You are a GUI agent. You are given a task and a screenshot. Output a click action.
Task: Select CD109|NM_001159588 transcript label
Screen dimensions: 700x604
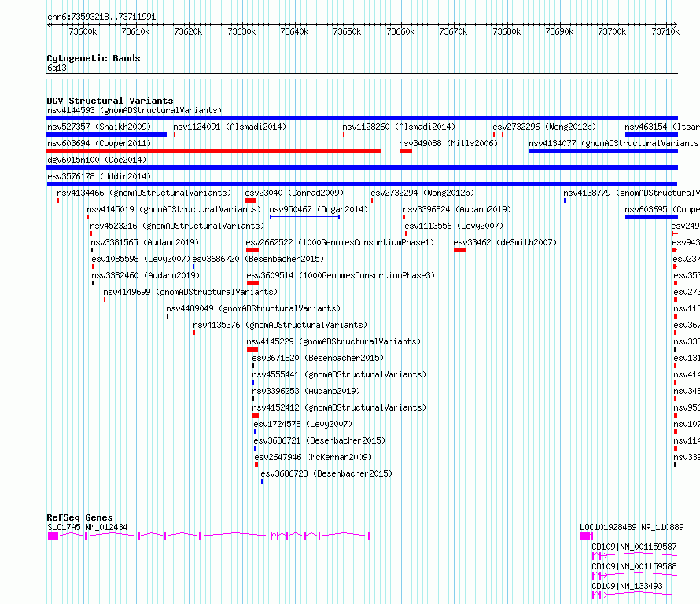tap(634, 566)
